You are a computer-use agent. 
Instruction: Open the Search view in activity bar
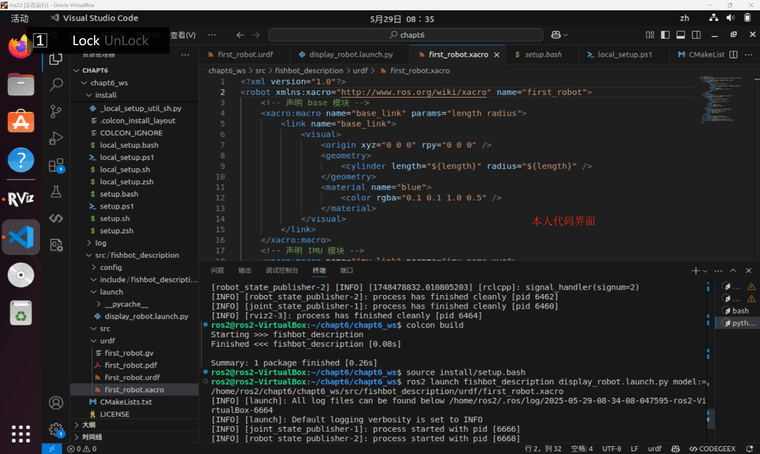click(x=56, y=85)
